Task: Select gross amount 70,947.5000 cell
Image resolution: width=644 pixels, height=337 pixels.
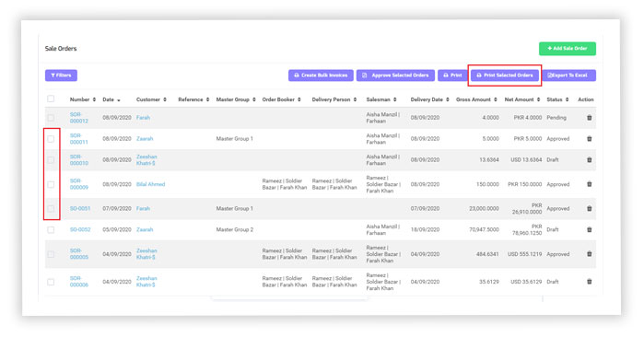Action: click(x=484, y=229)
